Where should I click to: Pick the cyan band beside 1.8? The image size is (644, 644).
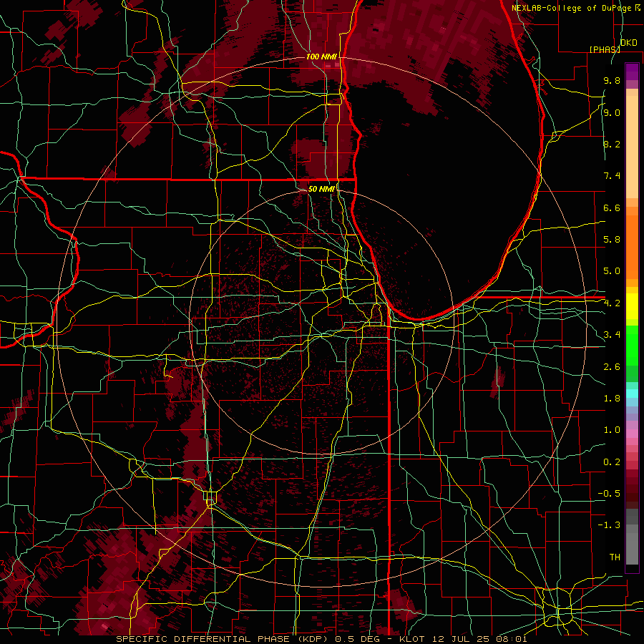632,394
